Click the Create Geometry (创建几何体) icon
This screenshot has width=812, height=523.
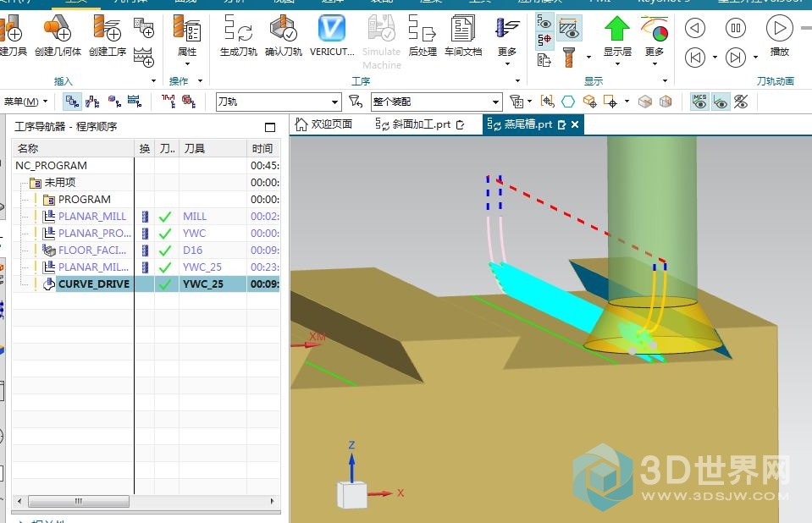(58, 29)
